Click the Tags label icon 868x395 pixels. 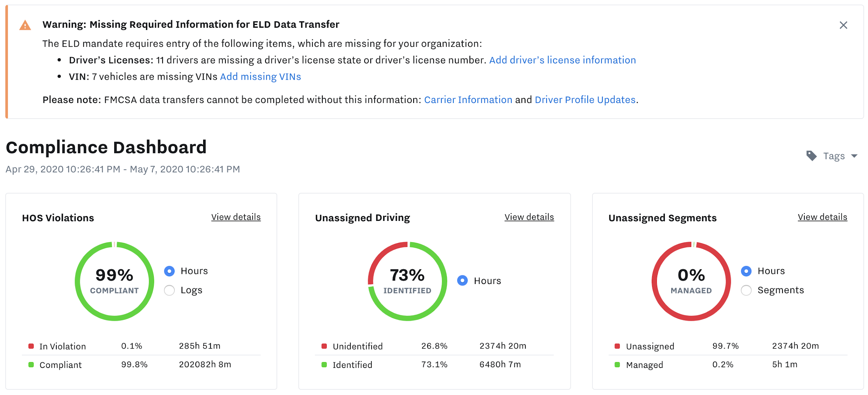[x=811, y=156]
